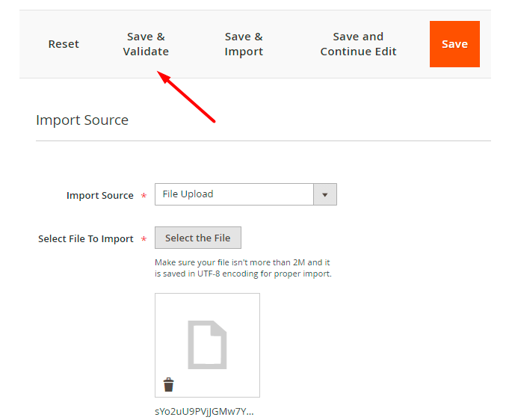Click the gray action toolbar background
The image size is (512, 420).
(292, 67)
